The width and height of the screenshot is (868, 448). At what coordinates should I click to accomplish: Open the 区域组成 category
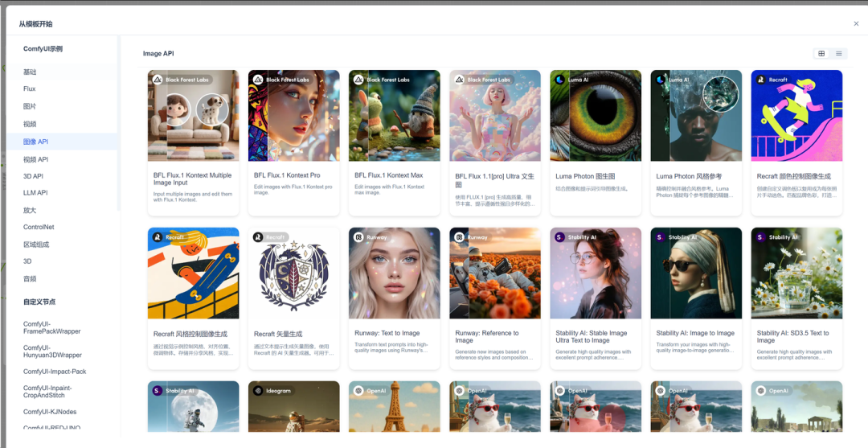(x=62, y=245)
